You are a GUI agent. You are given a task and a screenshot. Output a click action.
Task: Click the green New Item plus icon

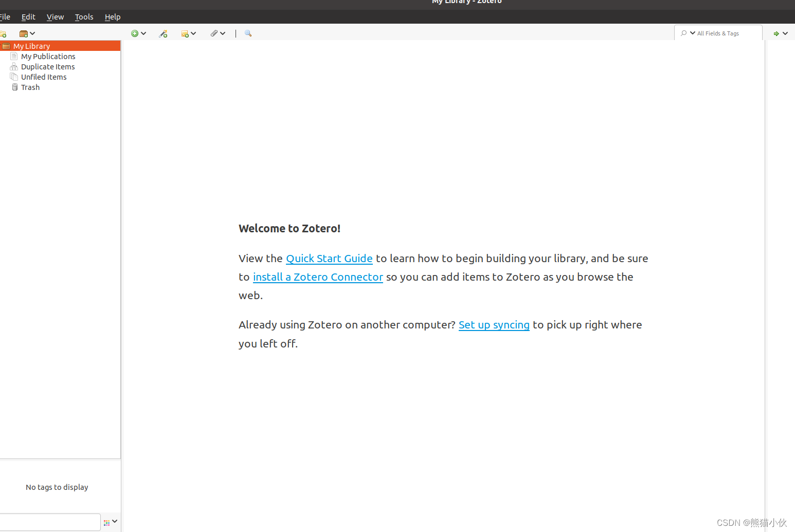135,33
